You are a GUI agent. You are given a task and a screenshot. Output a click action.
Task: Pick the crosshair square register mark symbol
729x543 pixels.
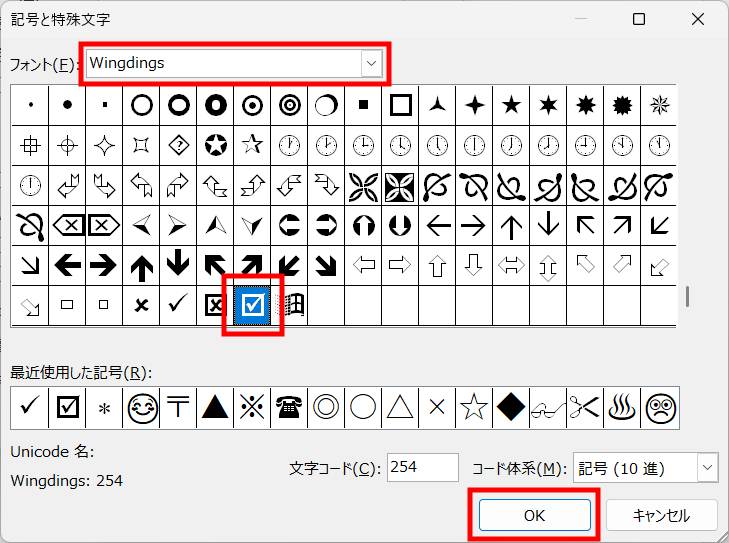(x=30, y=146)
